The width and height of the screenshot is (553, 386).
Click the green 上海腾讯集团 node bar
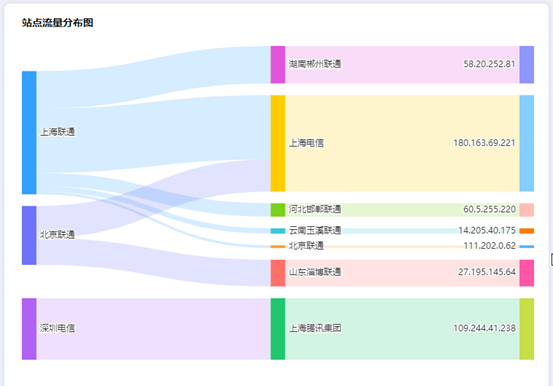pos(278,329)
